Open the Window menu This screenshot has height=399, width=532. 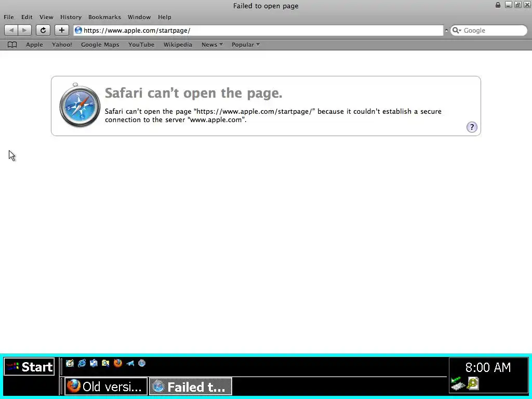pos(139,17)
